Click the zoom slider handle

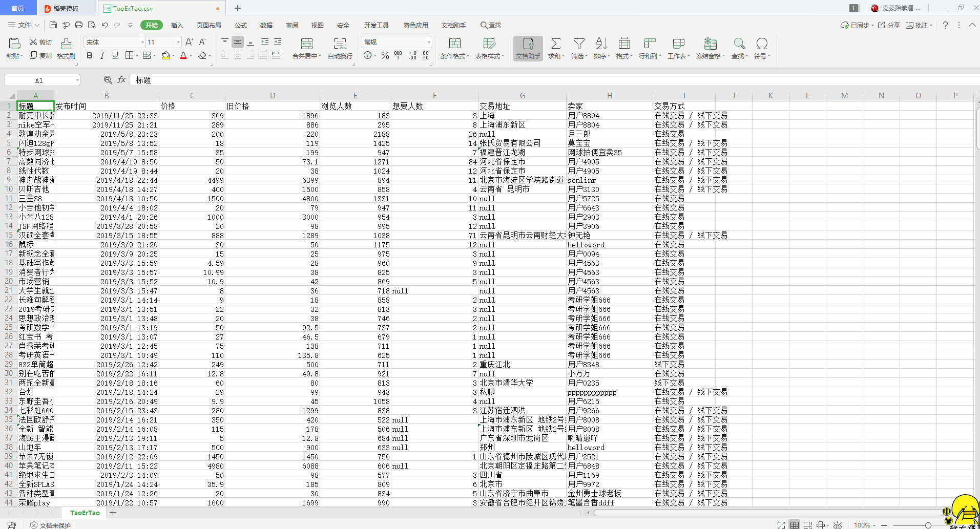pos(928,525)
